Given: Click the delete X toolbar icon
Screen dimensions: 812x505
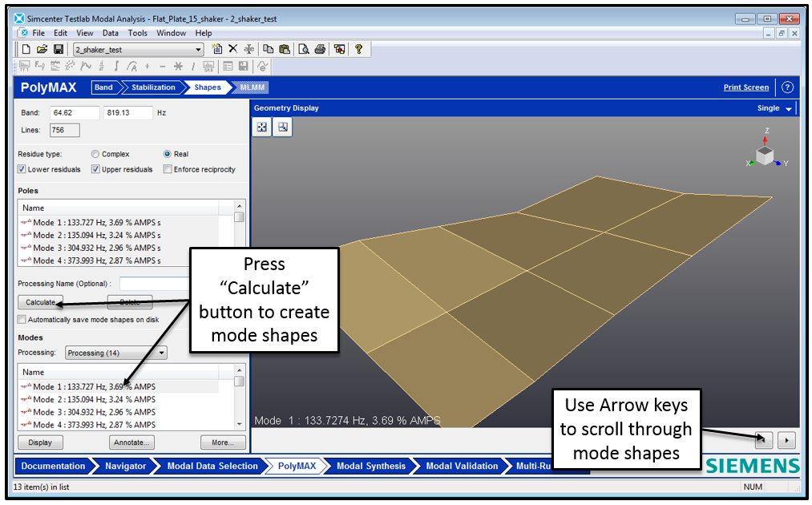Looking at the screenshot, I should point(233,49).
